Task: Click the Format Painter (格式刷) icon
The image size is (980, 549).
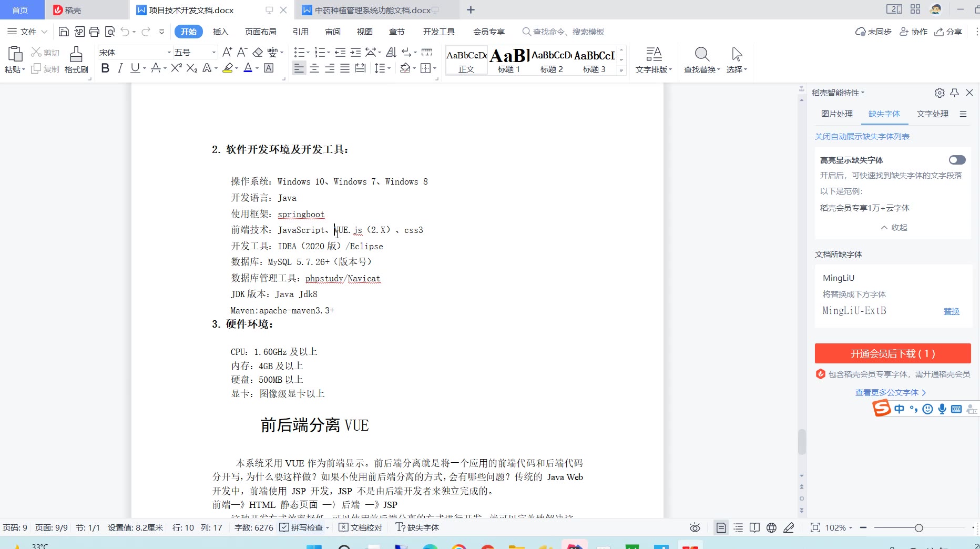Action: [x=76, y=59]
